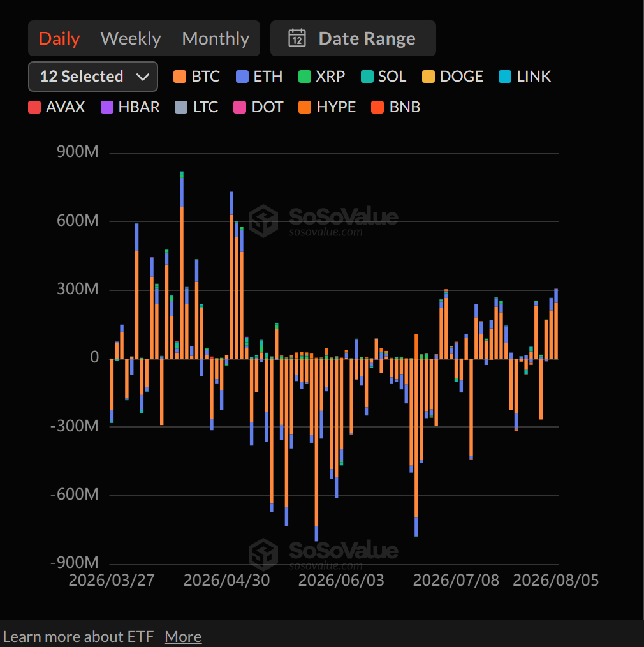Toggle BTC series via its orange legend swatch

click(x=180, y=77)
